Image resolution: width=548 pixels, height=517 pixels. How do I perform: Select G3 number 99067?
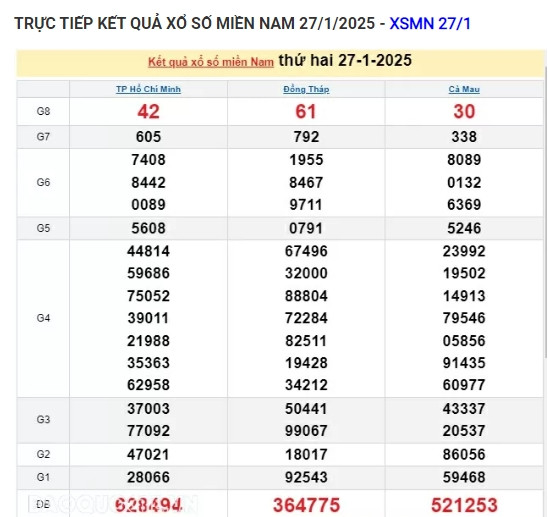coord(306,431)
